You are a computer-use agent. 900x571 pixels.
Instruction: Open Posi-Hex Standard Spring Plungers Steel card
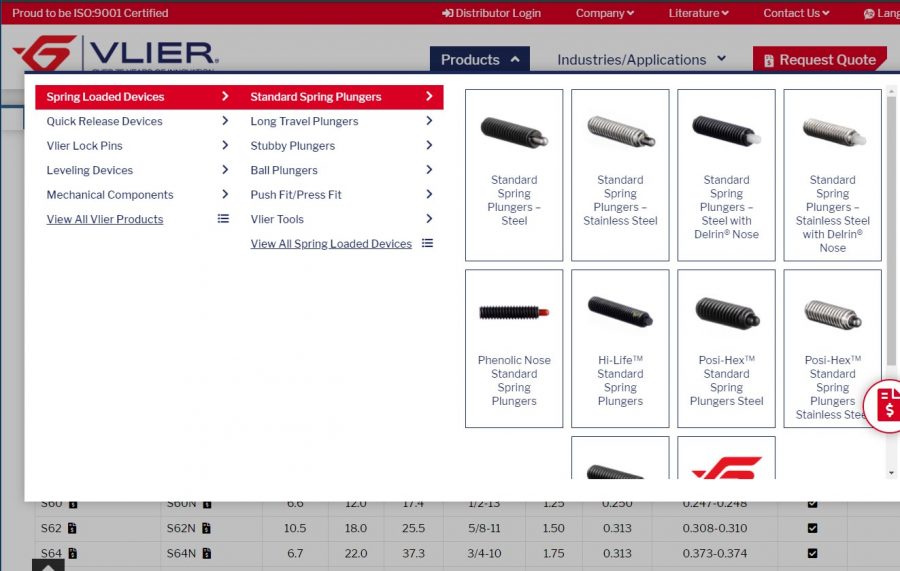point(726,348)
